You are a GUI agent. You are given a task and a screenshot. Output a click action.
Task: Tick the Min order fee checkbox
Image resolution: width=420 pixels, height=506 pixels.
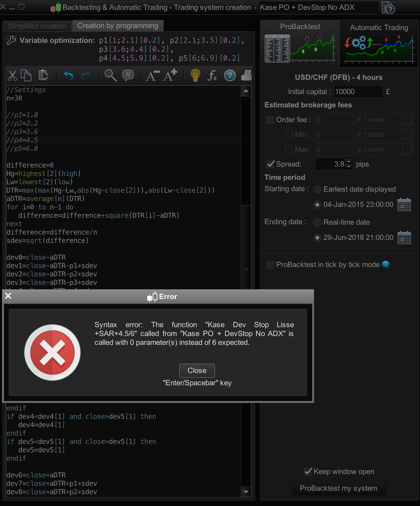coord(289,135)
